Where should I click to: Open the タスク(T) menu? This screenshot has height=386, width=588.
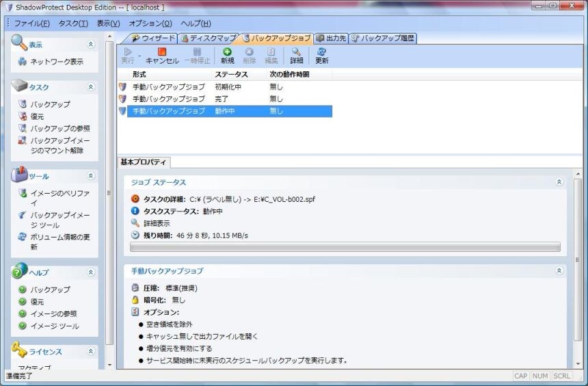coord(73,24)
